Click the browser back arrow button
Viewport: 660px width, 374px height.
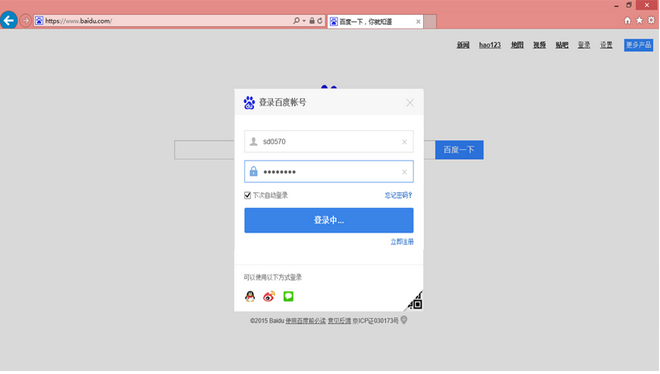[9, 20]
